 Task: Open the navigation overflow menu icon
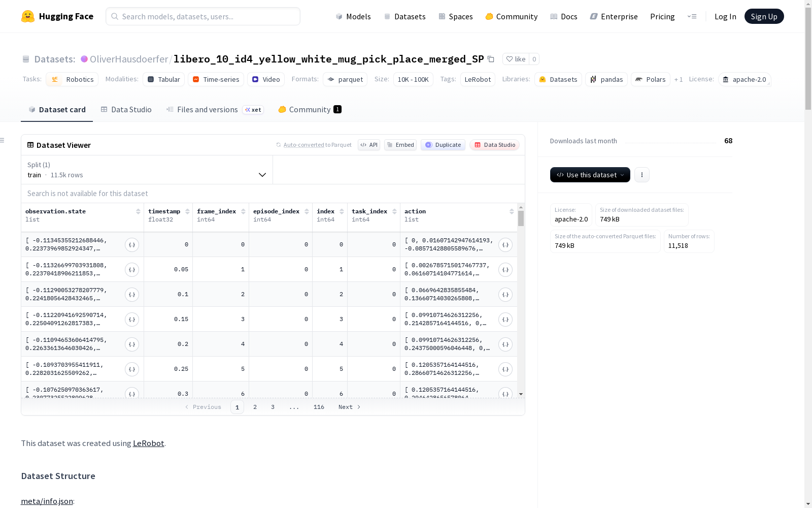coord(692,16)
